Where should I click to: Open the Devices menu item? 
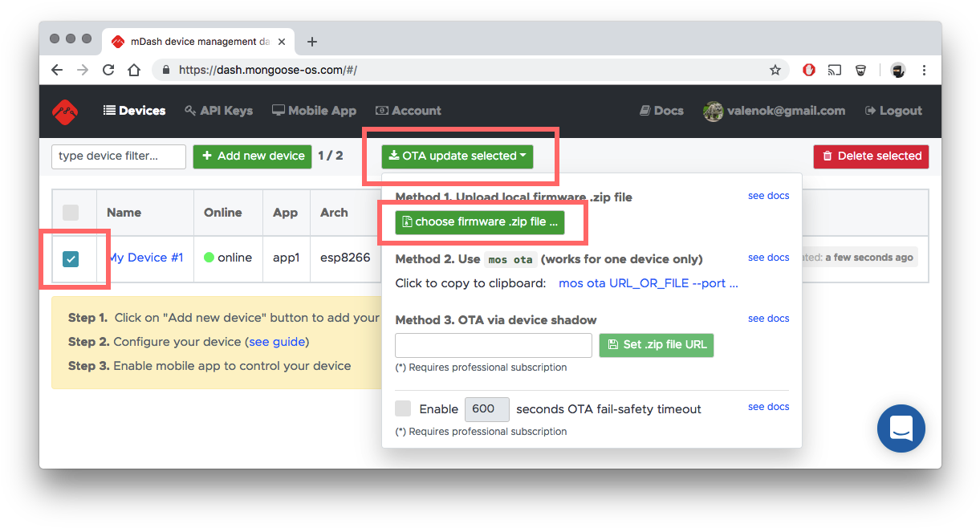coord(134,111)
